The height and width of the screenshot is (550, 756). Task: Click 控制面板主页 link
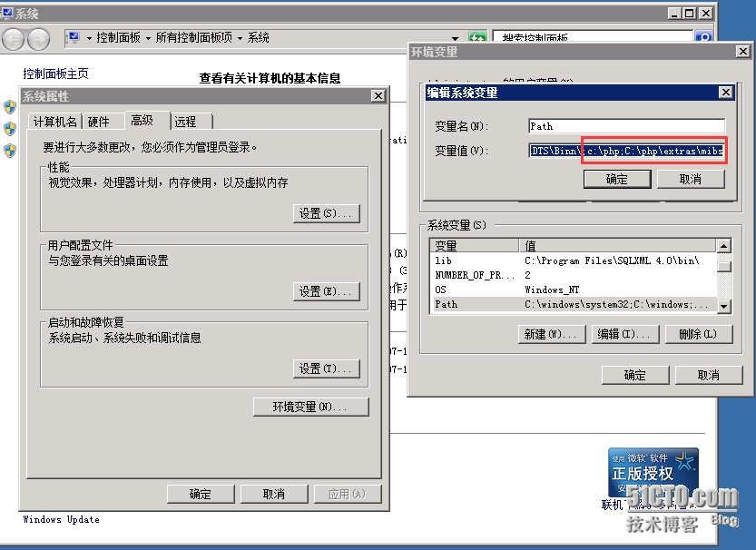click(55, 74)
